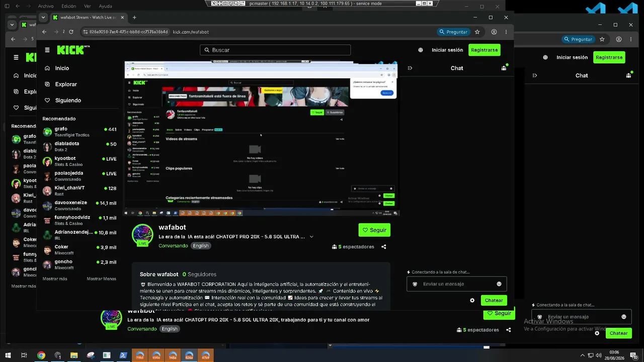Click share icon in the lower background window
Image resolution: width=644 pixels, height=362 pixels.
tap(509, 330)
